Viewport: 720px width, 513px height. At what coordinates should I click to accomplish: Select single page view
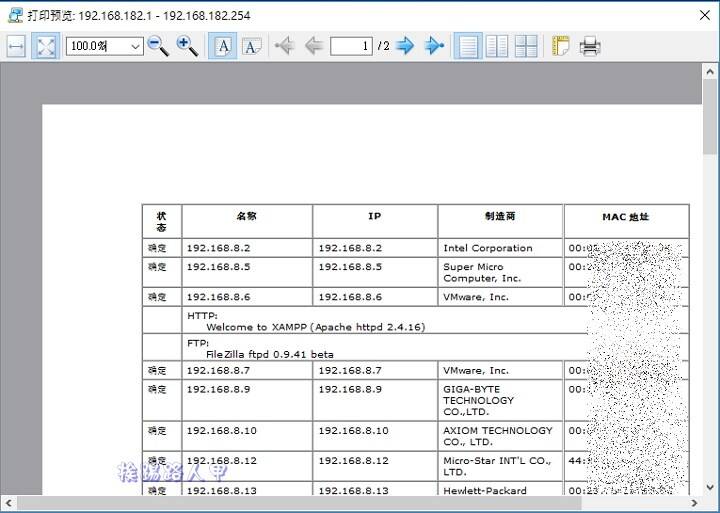coord(467,46)
